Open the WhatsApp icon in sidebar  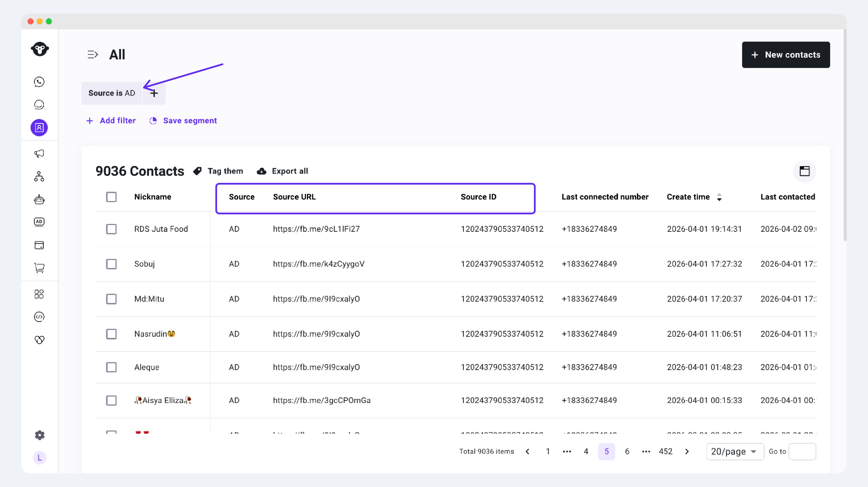tap(39, 82)
